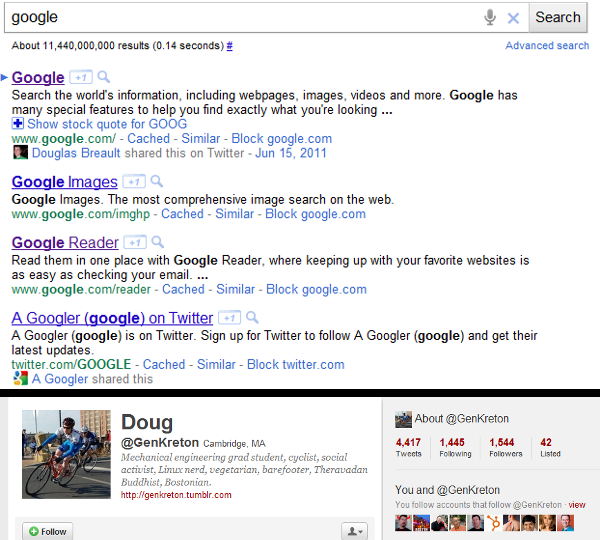The height and width of the screenshot is (540, 600).
Task: Click Doug's cyclist profile photo
Action: tap(66, 454)
